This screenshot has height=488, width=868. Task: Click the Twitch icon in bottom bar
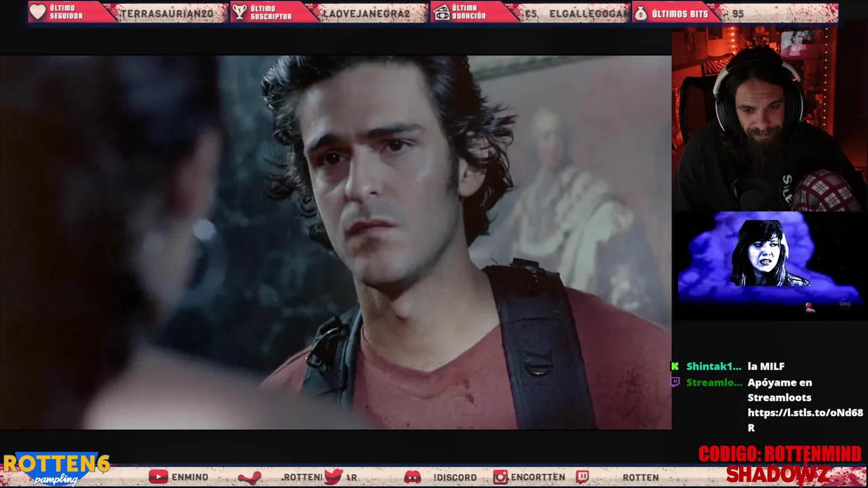583,477
